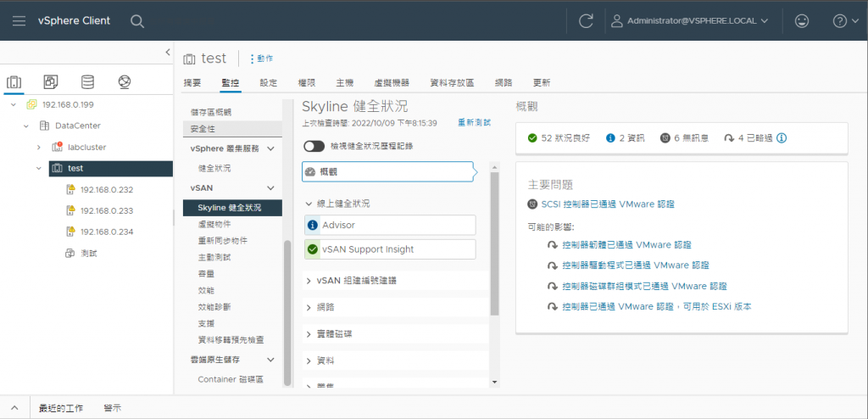Refresh the vSphere Client view

coord(586,21)
